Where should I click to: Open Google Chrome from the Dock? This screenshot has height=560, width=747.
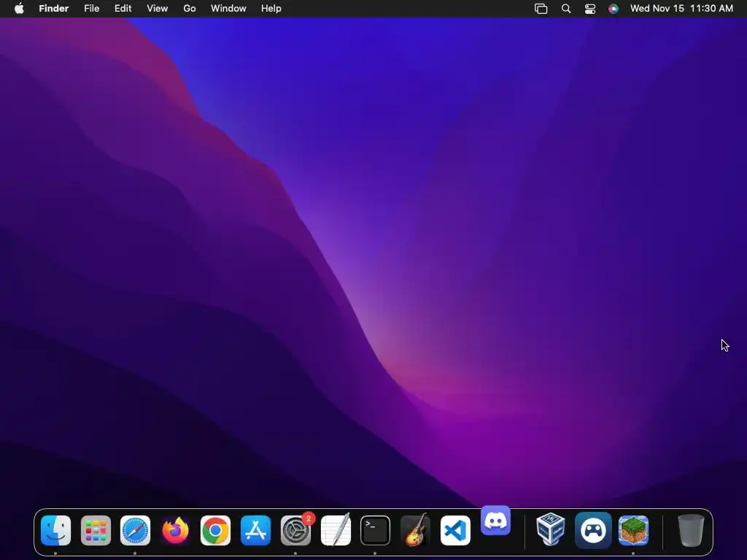click(215, 530)
